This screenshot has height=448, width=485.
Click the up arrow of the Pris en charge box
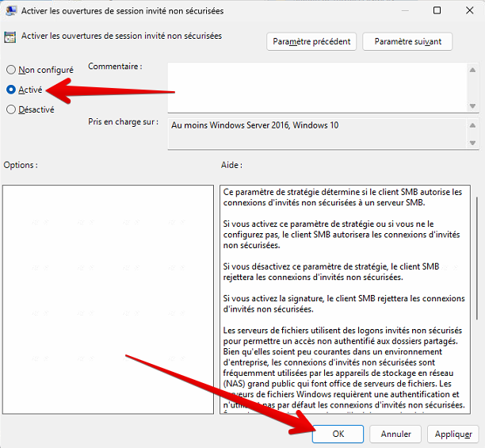point(474,124)
